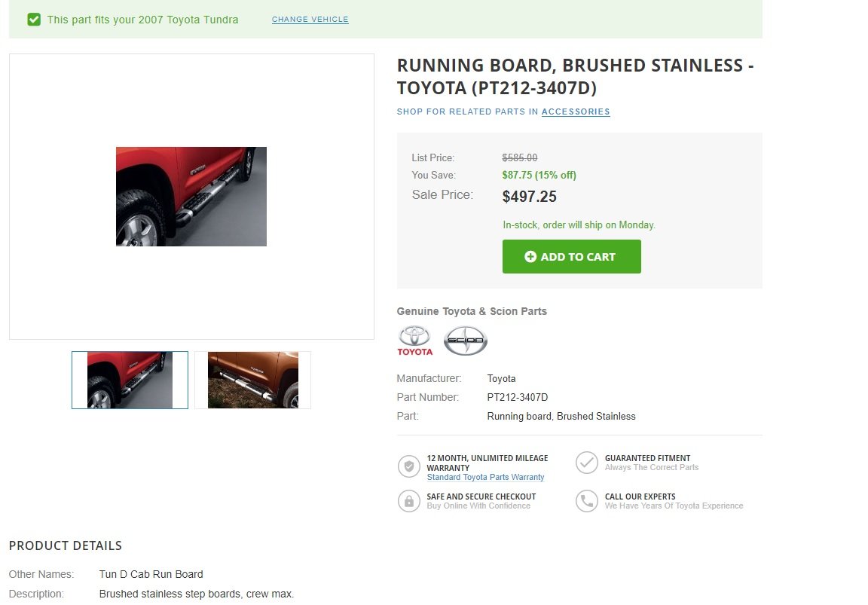Viewport: 868px width, 605px height.
Task: Click the part number PT212-3407D value
Action: [518, 397]
